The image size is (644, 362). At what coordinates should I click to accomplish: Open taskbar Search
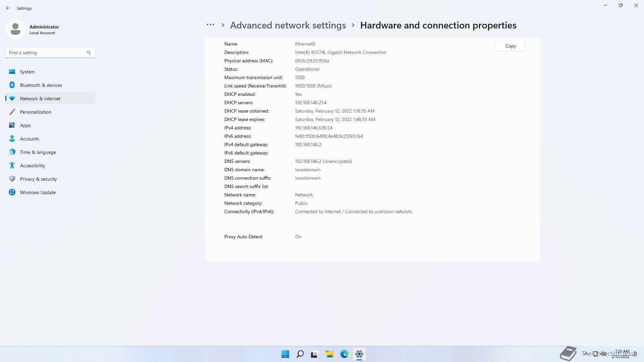(x=300, y=354)
